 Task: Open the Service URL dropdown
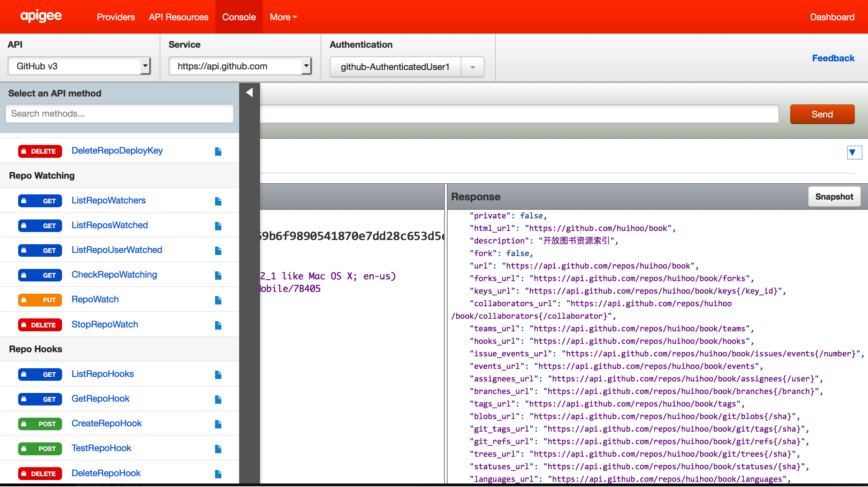pos(240,66)
